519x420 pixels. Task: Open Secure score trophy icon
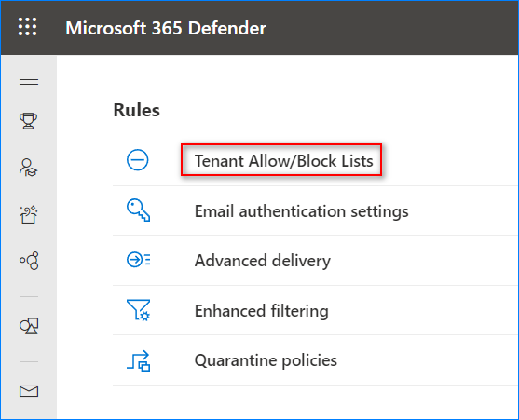29,121
